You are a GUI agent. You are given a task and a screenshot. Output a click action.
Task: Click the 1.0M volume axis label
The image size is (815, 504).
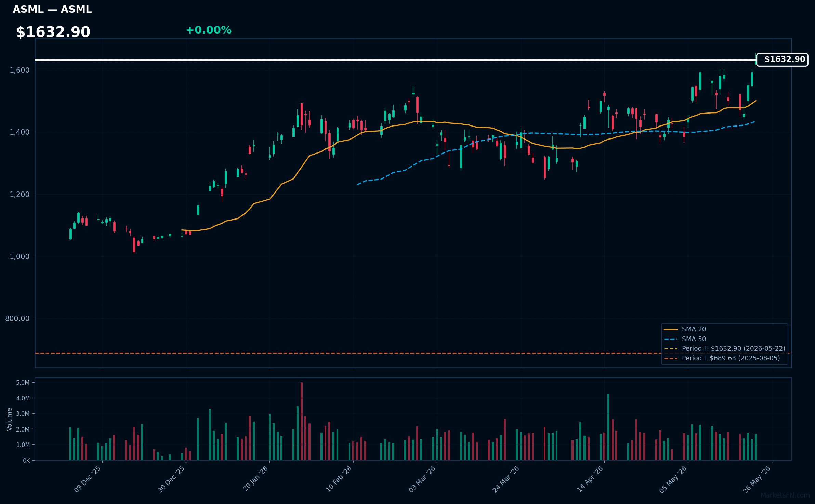coord(23,445)
